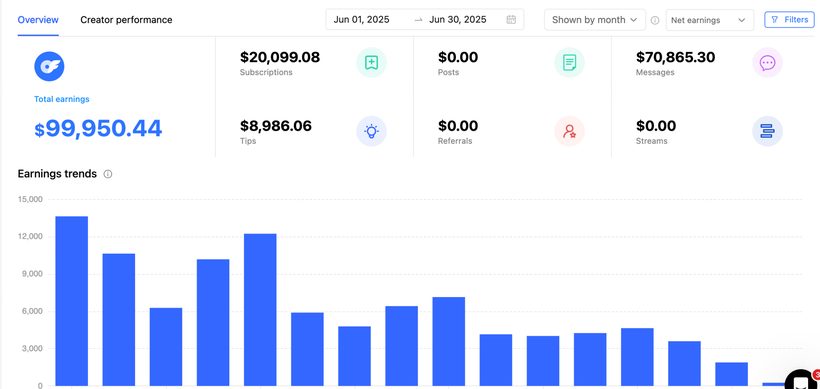This screenshot has width=820, height=389.
Task: Click the Subscriptions label
Action: (x=266, y=72)
